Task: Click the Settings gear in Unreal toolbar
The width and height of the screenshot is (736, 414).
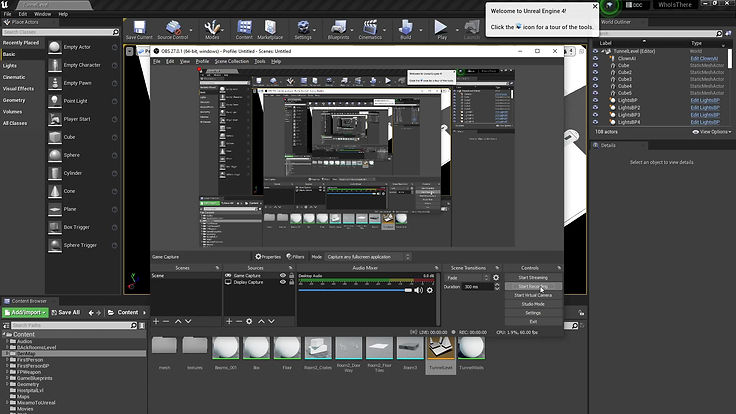Action: (x=303, y=30)
